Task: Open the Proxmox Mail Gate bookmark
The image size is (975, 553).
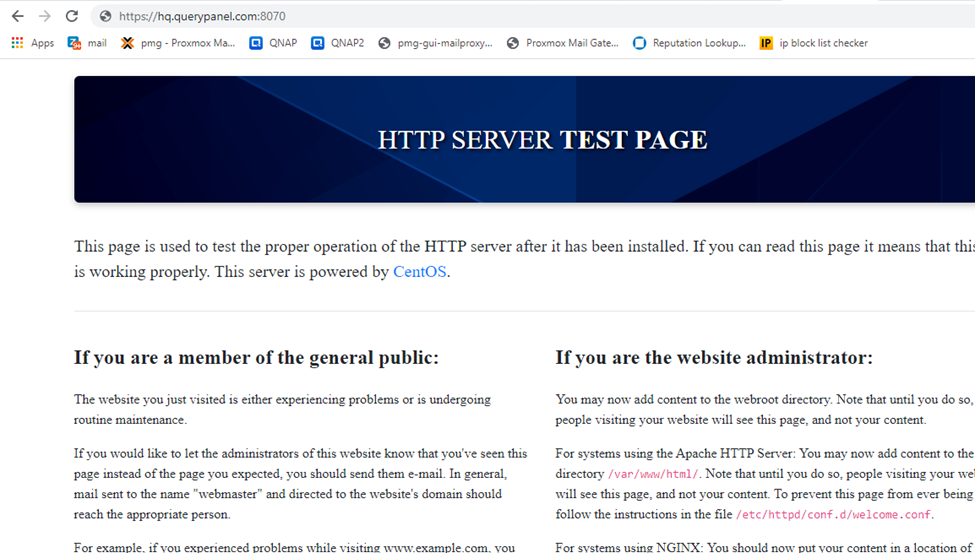Action: tap(563, 43)
